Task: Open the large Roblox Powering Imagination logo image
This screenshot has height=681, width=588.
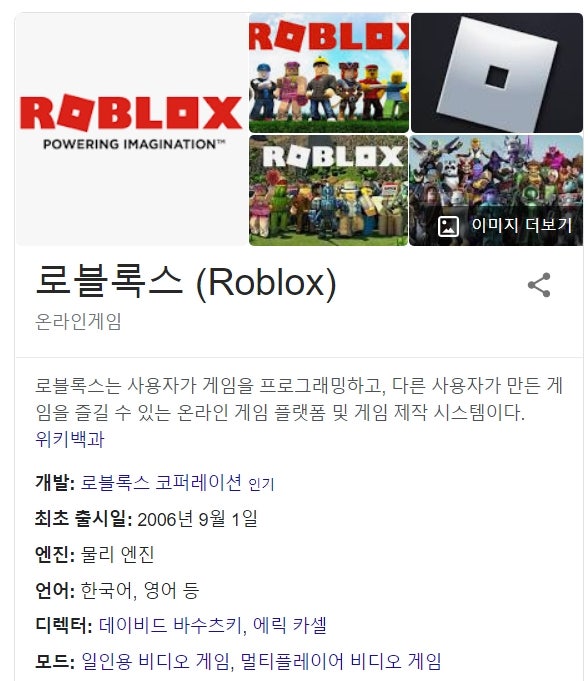Action: [132, 129]
